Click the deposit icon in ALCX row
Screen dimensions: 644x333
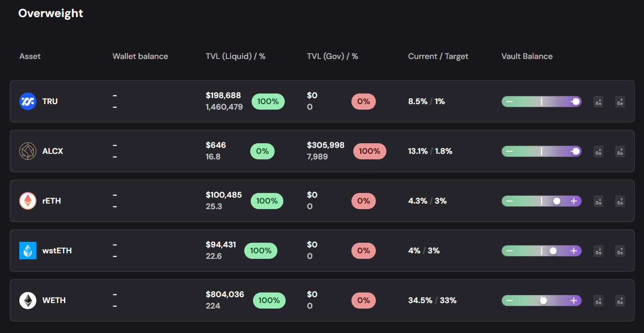[x=598, y=151]
